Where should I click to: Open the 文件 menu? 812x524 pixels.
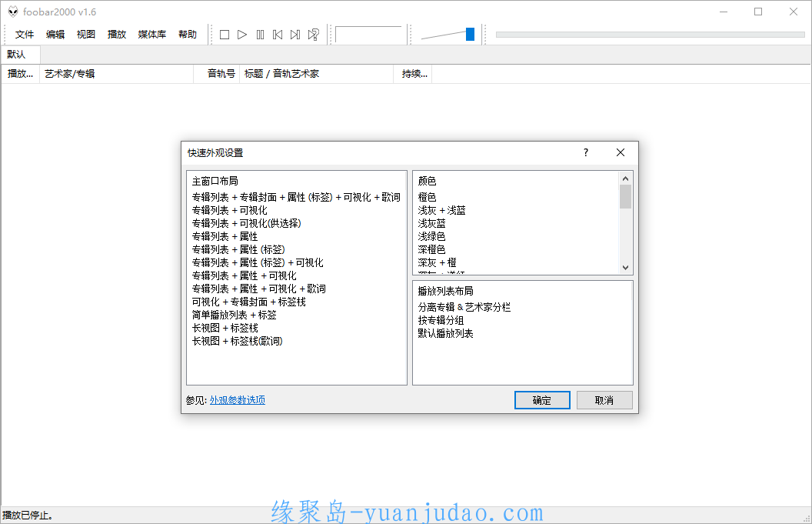point(25,35)
